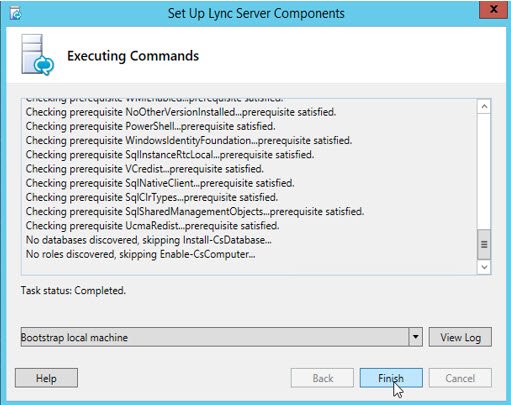The width and height of the screenshot is (511, 405).
Task: Click the Executing Commands heading
Action: click(133, 56)
